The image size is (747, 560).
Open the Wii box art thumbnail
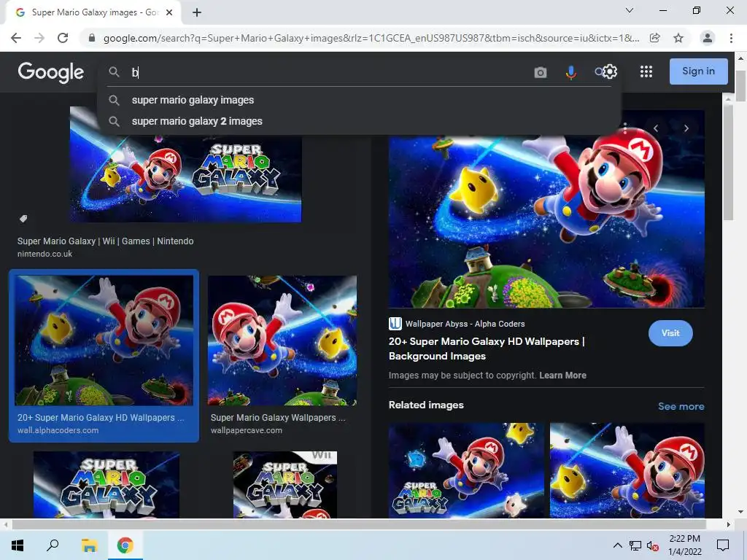pyautogui.click(x=285, y=485)
